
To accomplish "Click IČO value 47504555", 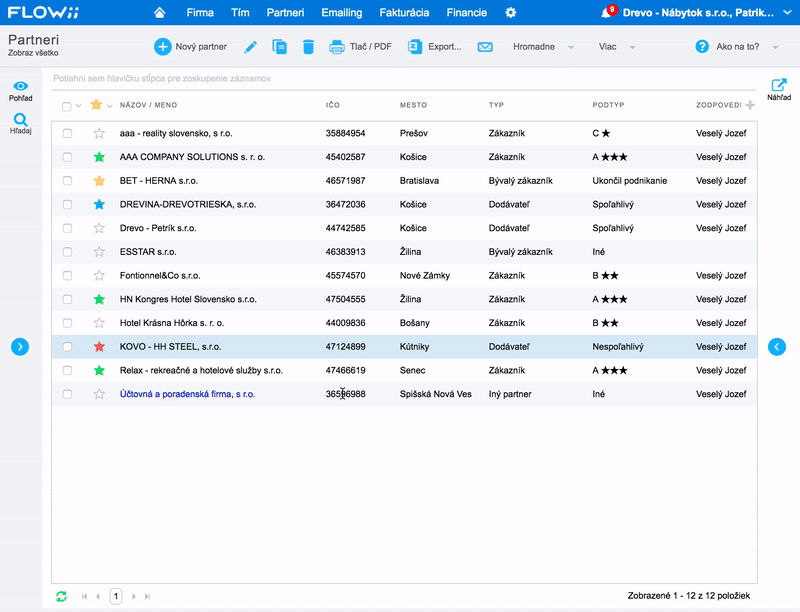I will 345,299.
